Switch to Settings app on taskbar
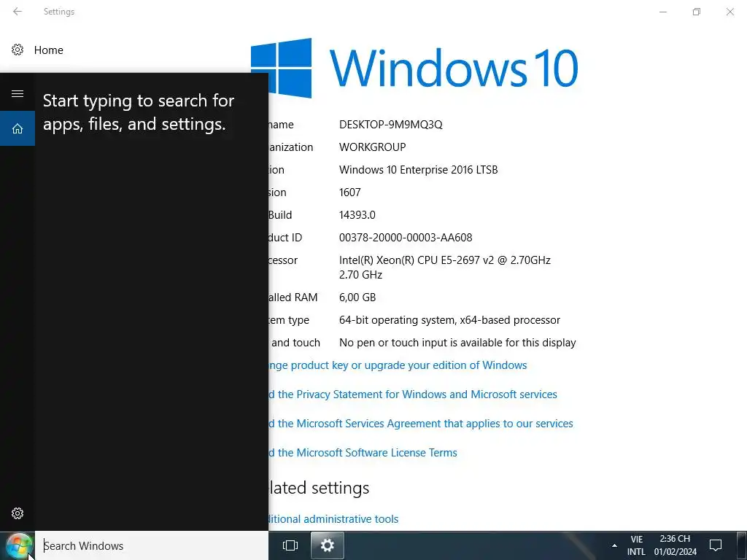The height and width of the screenshot is (560, 747). (x=328, y=545)
